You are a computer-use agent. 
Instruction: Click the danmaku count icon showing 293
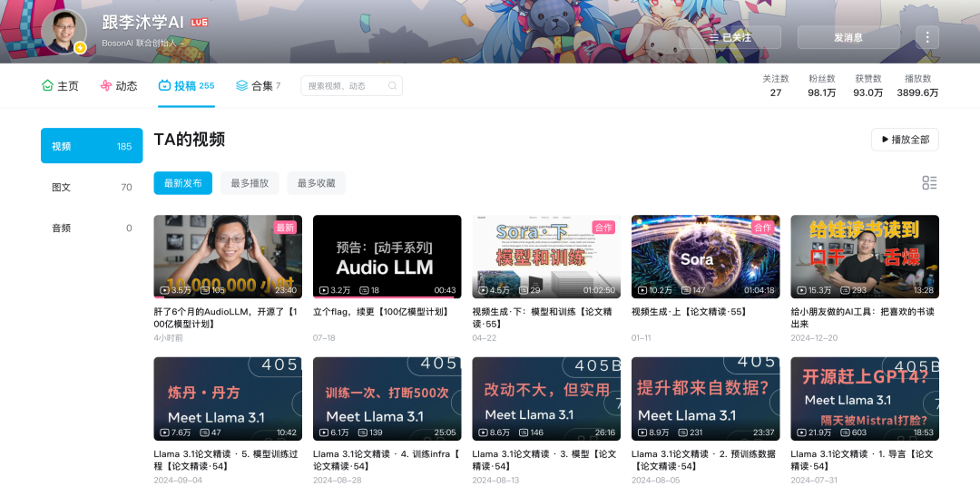point(845,290)
